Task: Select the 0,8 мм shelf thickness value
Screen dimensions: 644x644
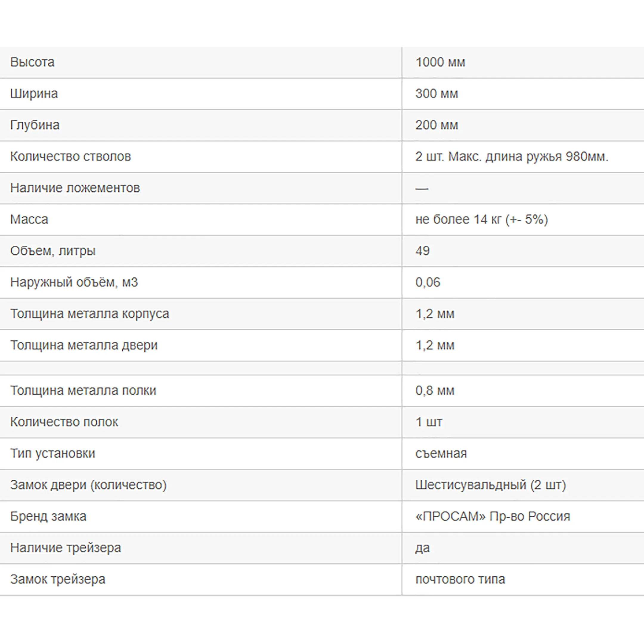Action: coord(435,390)
